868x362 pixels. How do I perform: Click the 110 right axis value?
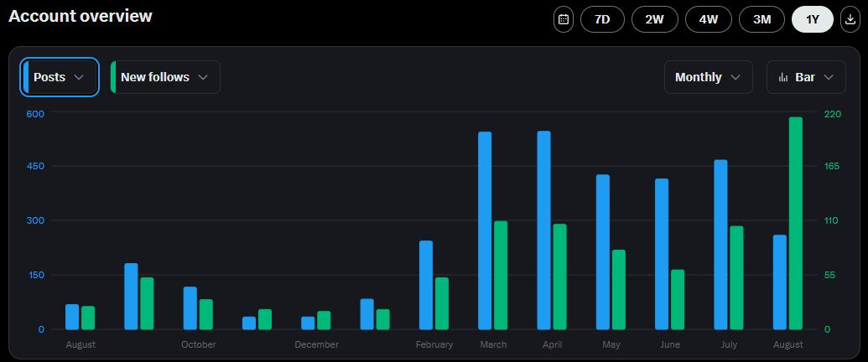click(x=831, y=220)
